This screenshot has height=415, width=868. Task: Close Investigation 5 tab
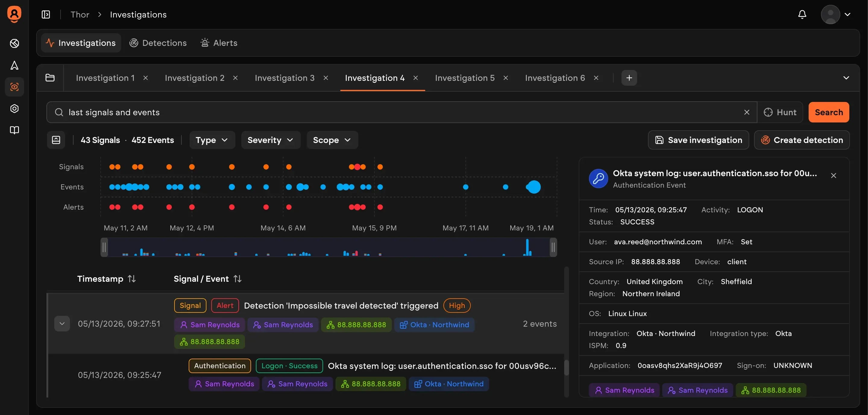506,78
